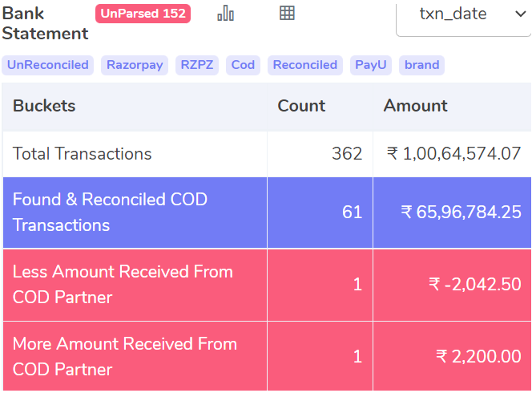Switch to table grid view icon
The height and width of the screenshot is (397, 532).
click(287, 14)
